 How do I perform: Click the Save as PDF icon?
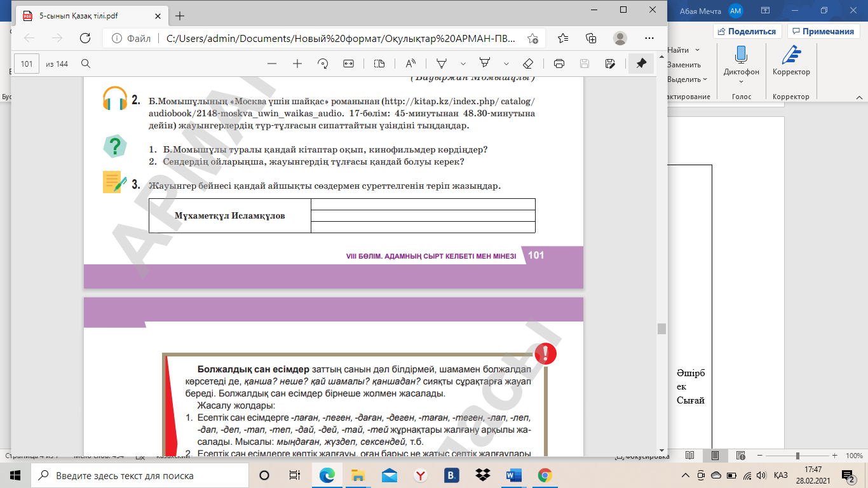click(610, 64)
